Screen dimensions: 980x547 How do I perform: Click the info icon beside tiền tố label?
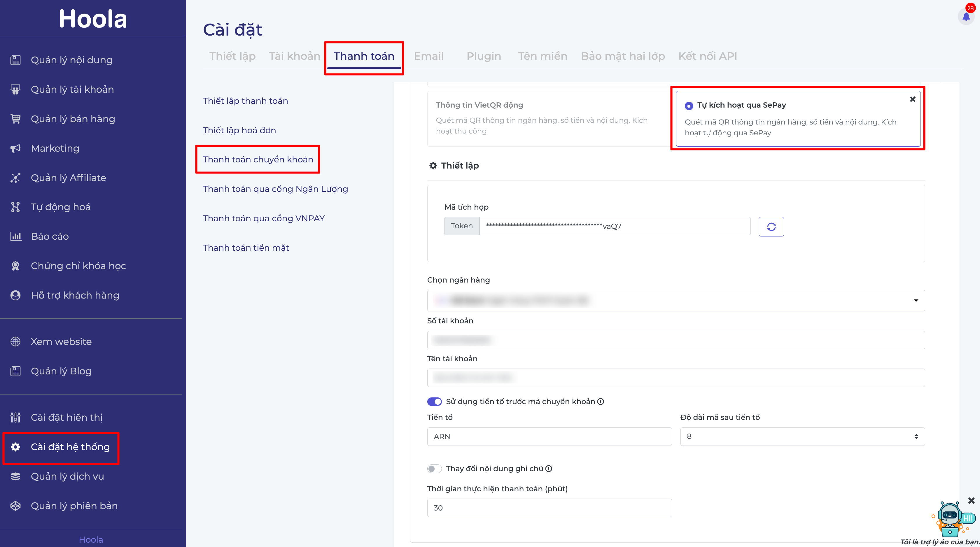coord(600,402)
